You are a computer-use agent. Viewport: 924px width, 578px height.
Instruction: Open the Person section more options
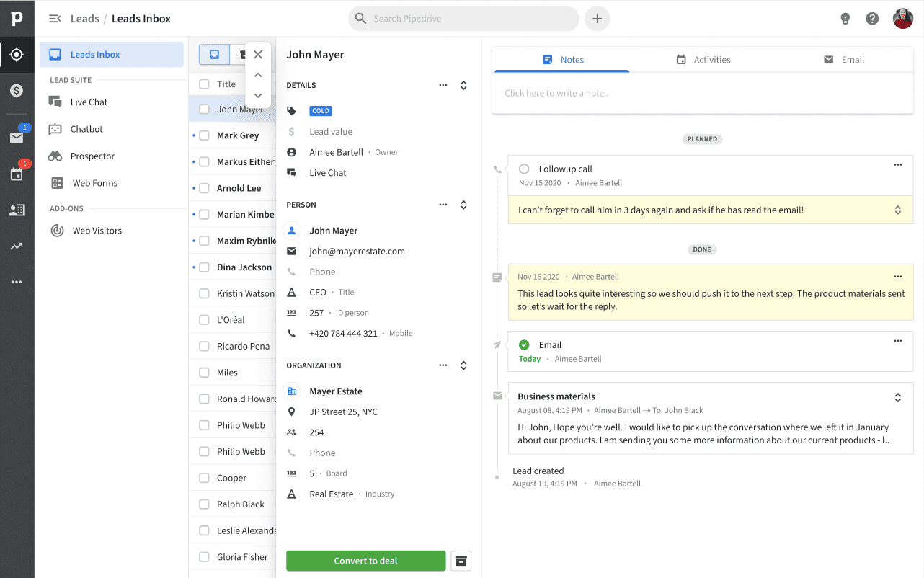(443, 205)
